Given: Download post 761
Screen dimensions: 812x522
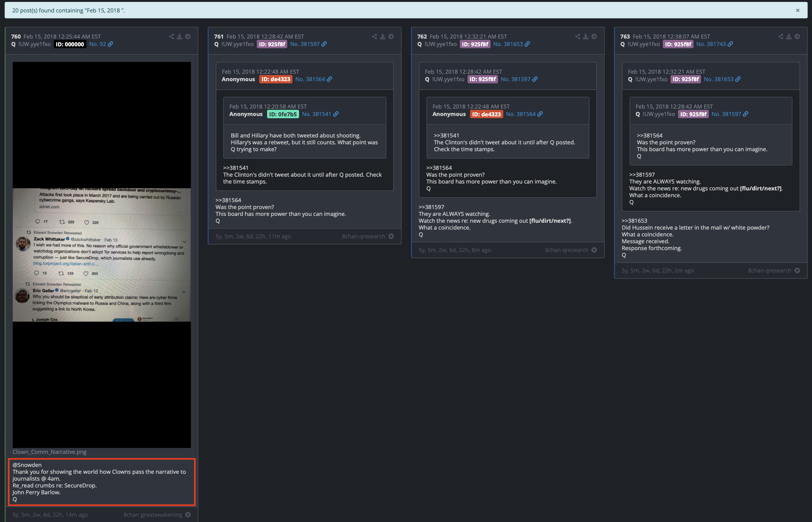Looking at the screenshot, I should click(382, 36).
